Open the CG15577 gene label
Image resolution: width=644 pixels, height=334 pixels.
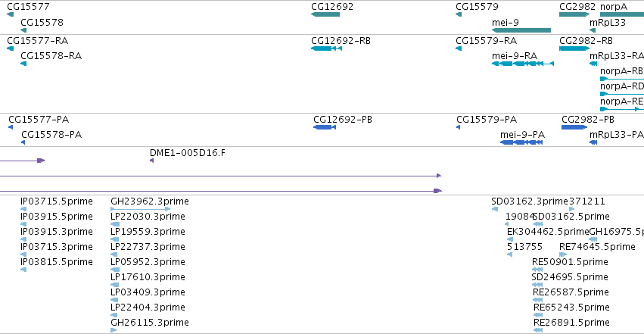(28, 7)
